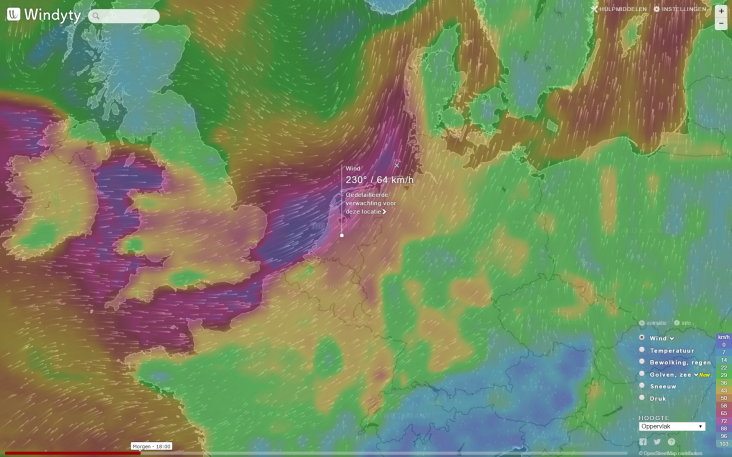Zoom in with the plus button
The width and height of the screenshot is (732, 457).
click(721, 10)
